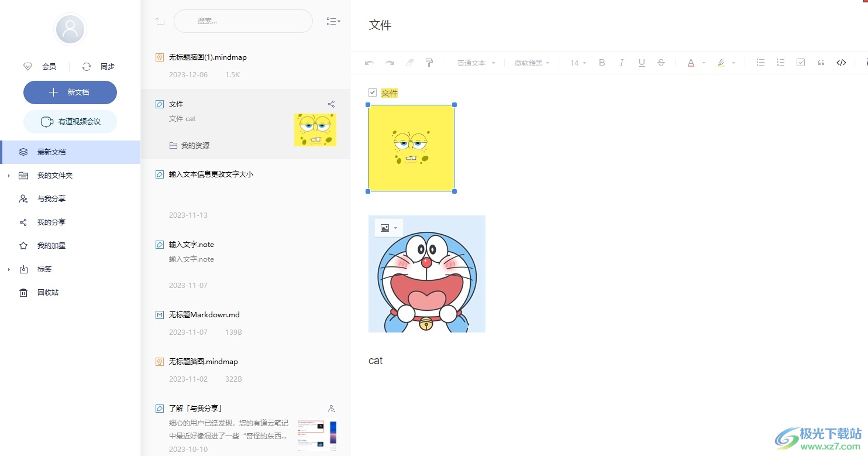This screenshot has width=868, height=456.
Task: Open 无标题Markdown.md note
Action: 246,323
